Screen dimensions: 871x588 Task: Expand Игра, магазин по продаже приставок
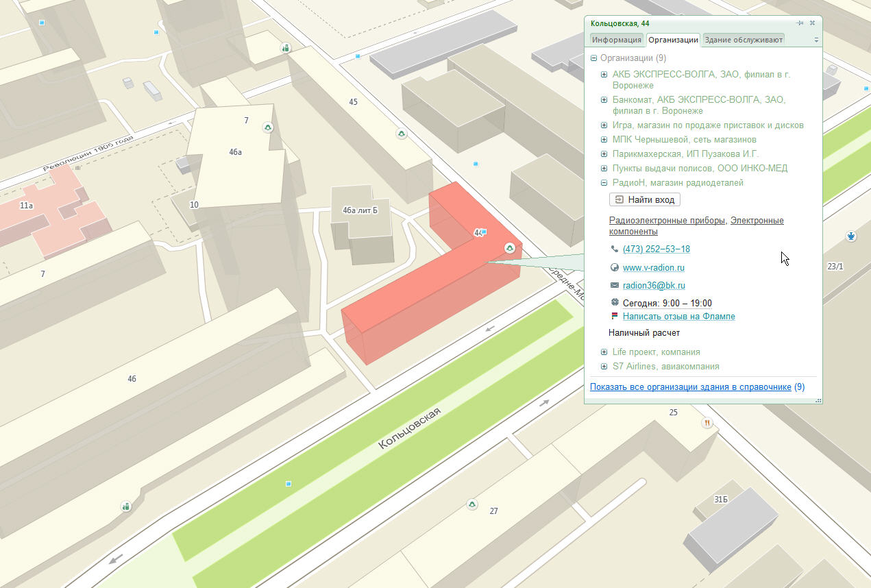coord(604,125)
